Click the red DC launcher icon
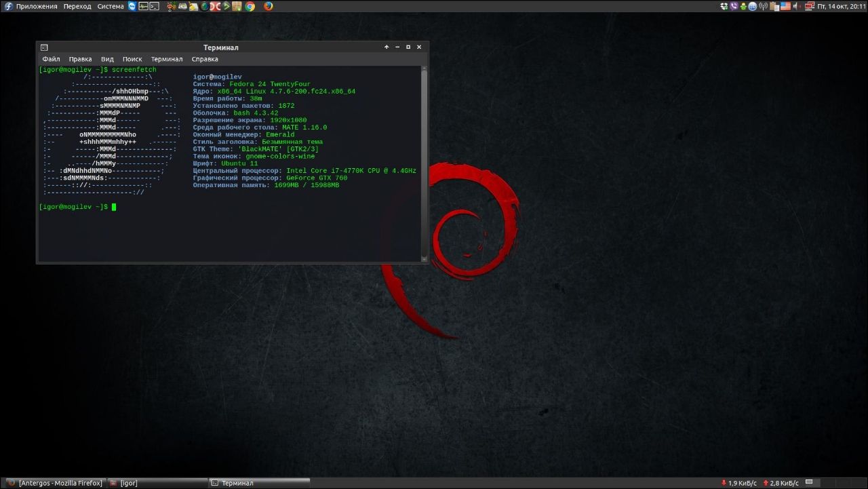Viewport: 868px width, 489px height. pyautogui.click(x=216, y=6)
